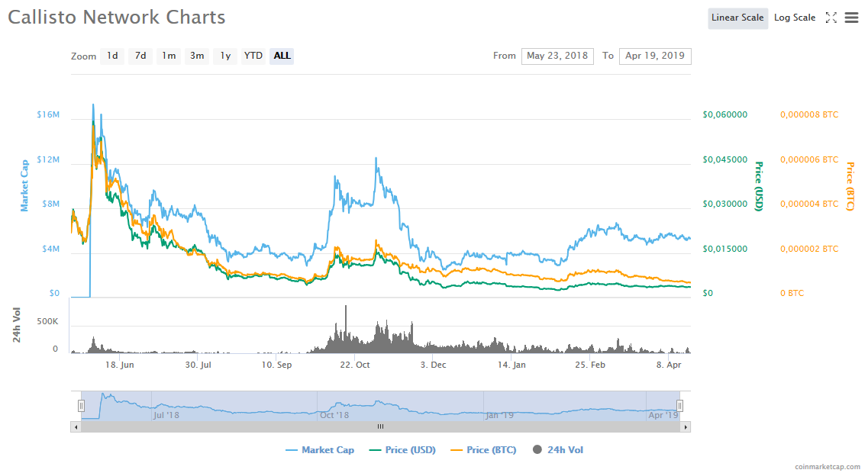This screenshot has height=473, width=868.
Task: Edit the To date field Apr 19, 2019
Action: point(655,56)
